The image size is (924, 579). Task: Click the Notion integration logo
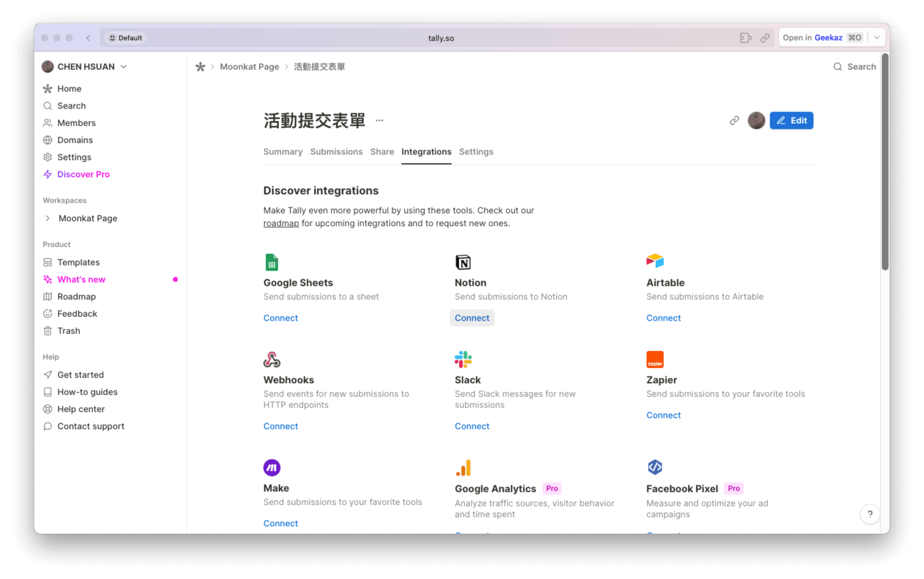point(463,262)
